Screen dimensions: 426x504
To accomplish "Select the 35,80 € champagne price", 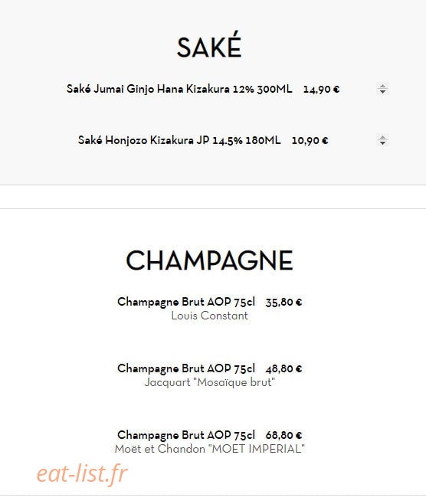I will point(284,302).
